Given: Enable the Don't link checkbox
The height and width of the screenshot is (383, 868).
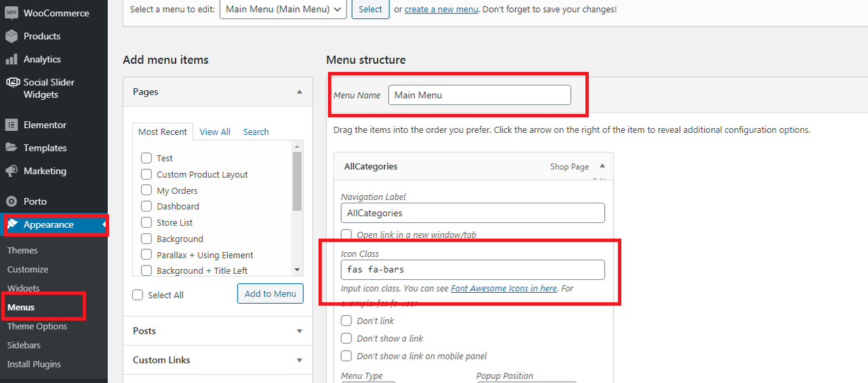Looking at the screenshot, I should click(347, 321).
